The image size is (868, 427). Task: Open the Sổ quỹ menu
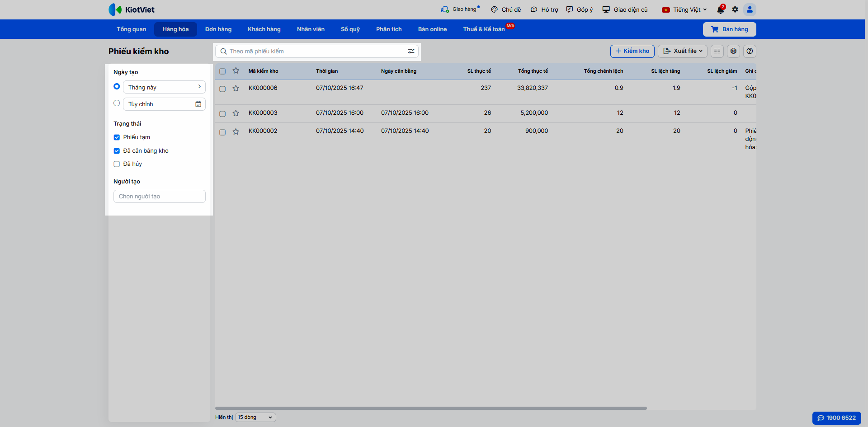[x=350, y=29]
